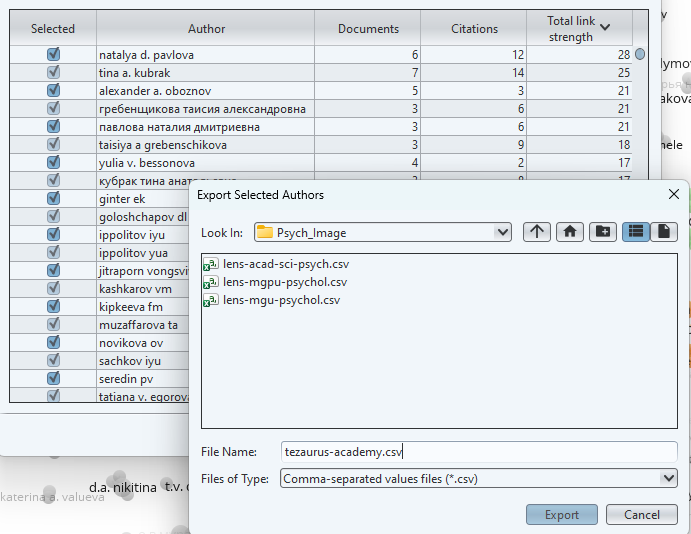Select file lens-acad-sci-psych.csv

[286, 264]
